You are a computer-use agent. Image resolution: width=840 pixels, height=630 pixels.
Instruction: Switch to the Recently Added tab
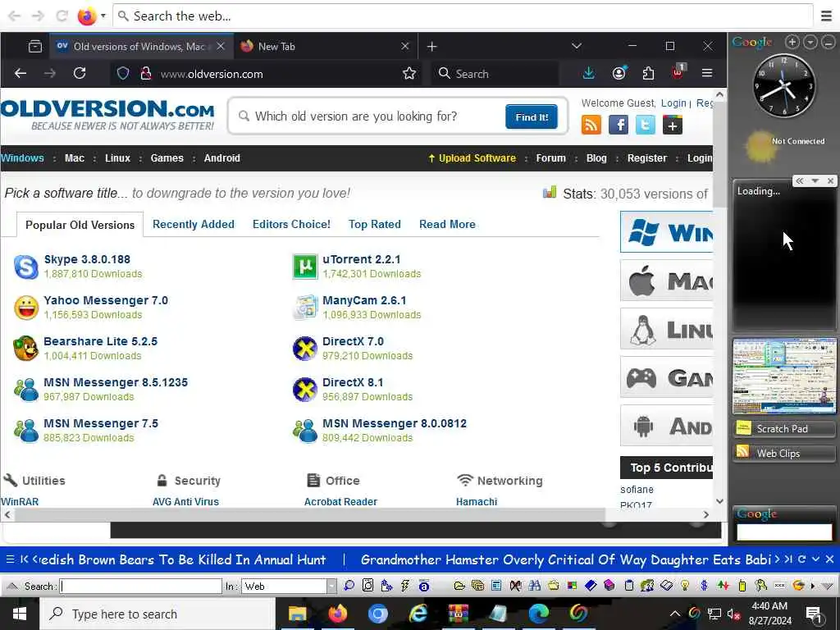click(194, 224)
